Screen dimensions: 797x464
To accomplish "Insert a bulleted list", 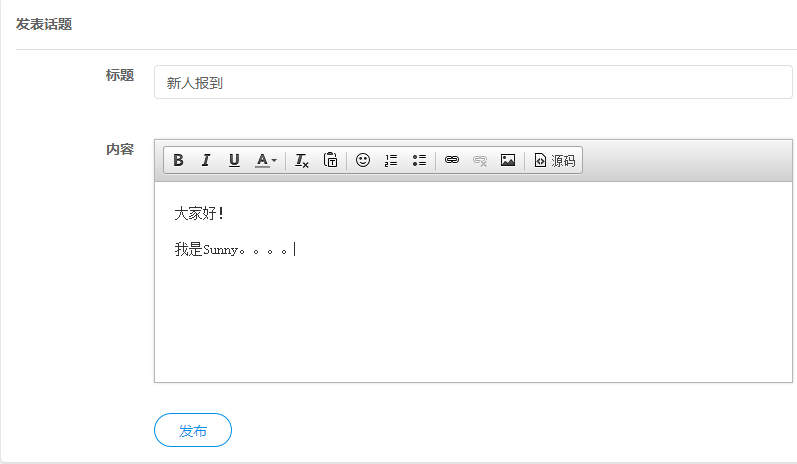I will pos(419,160).
